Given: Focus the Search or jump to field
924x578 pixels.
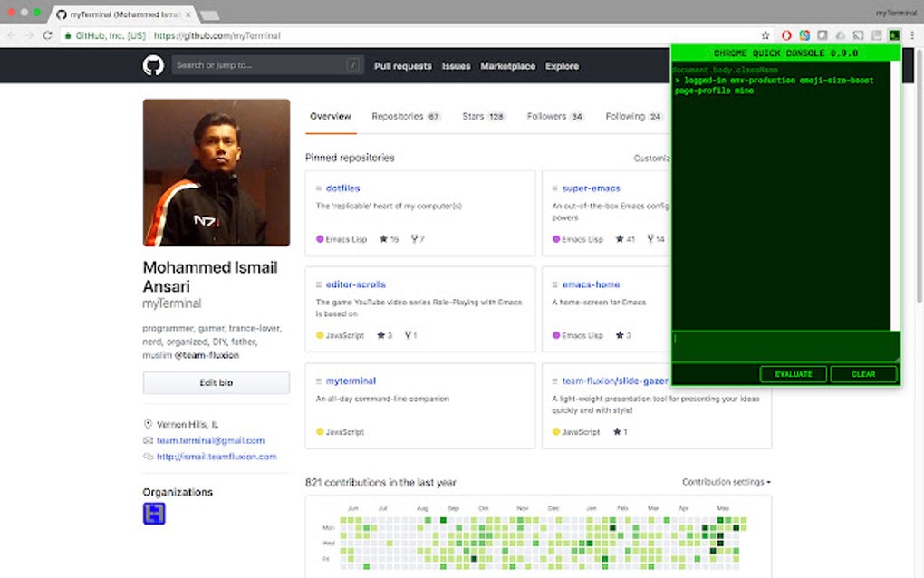Looking at the screenshot, I should (267, 65).
